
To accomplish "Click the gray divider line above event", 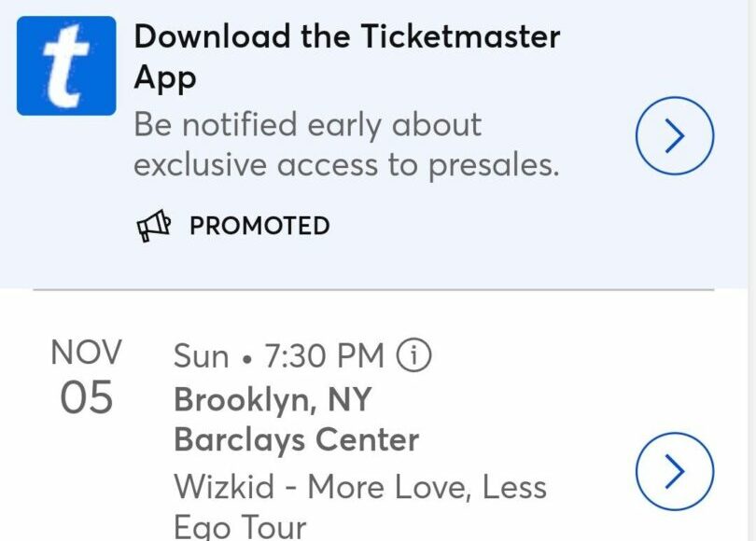I will 373,290.
